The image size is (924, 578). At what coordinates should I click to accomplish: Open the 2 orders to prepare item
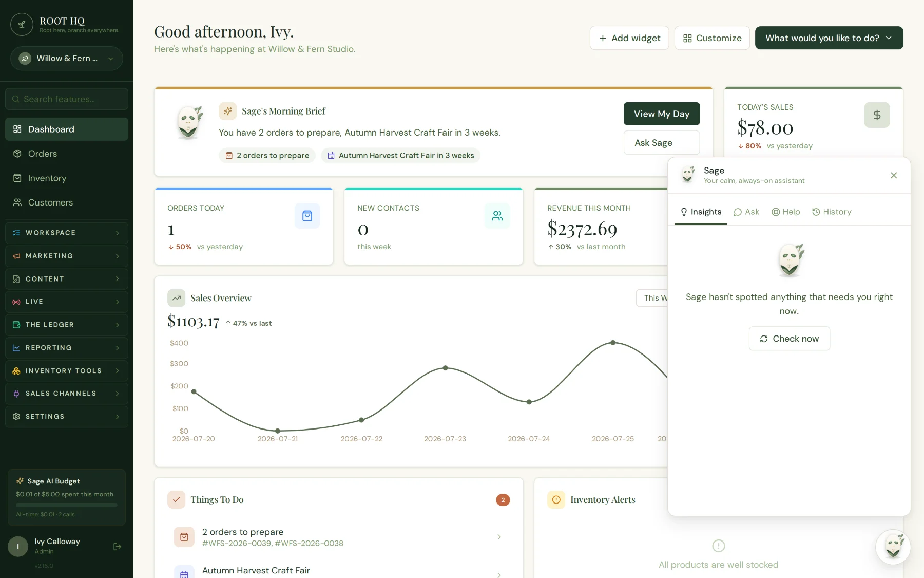point(338,537)
